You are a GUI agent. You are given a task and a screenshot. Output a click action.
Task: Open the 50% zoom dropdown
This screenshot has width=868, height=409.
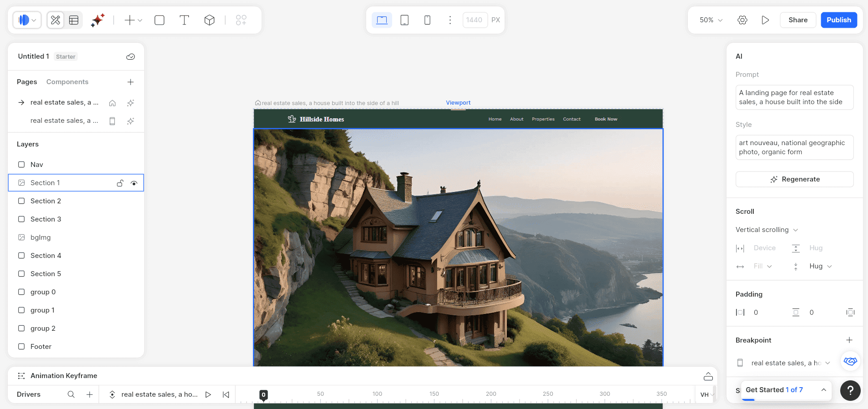pos(711,20)
